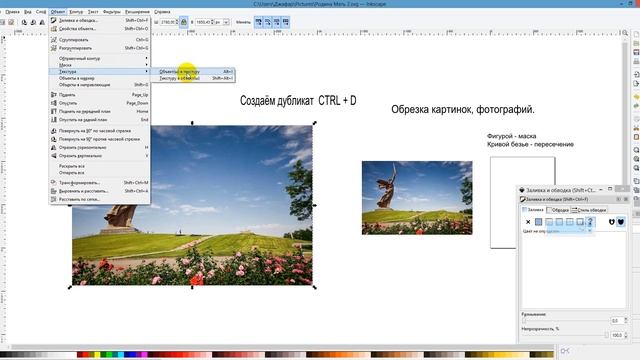Expand the highlighted 'Текстура' submenu entry
The width and height of the screenshot is (640, 360).
pos(100,71)
